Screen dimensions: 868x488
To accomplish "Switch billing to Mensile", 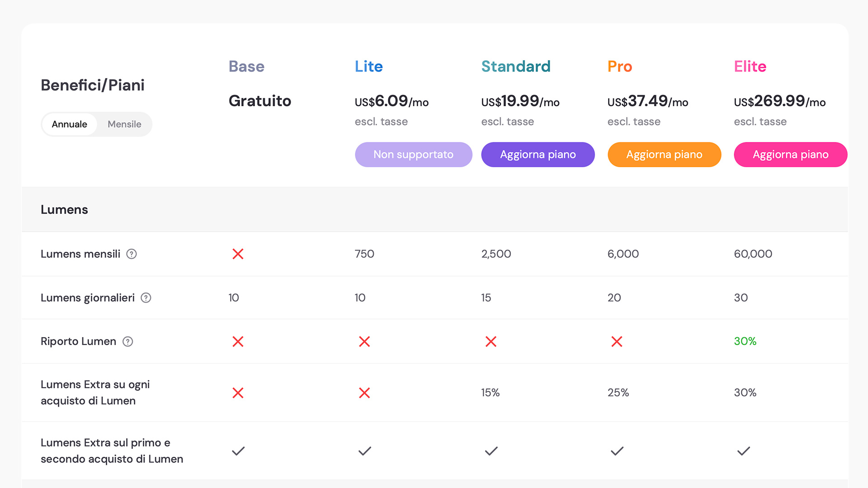I will coord(124,124).
